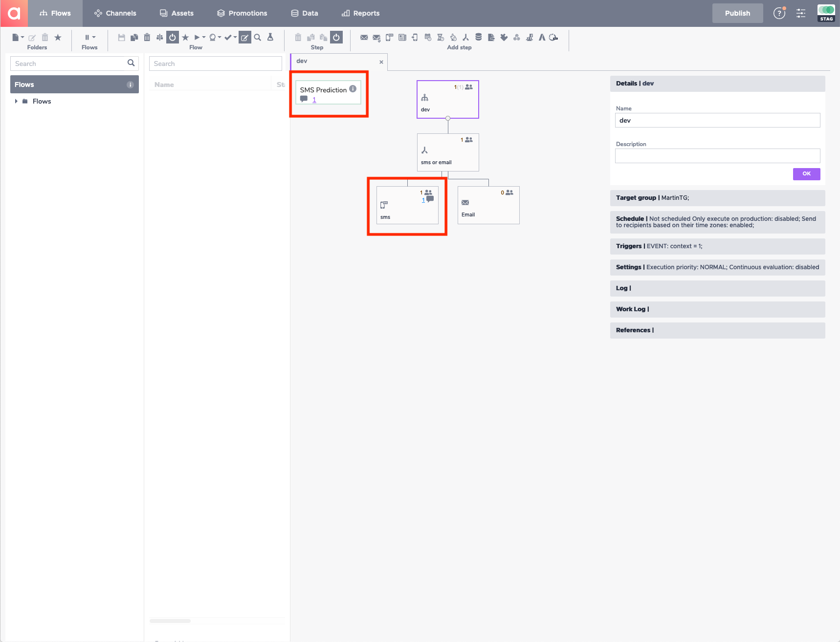Add a click event step icon

453,37
